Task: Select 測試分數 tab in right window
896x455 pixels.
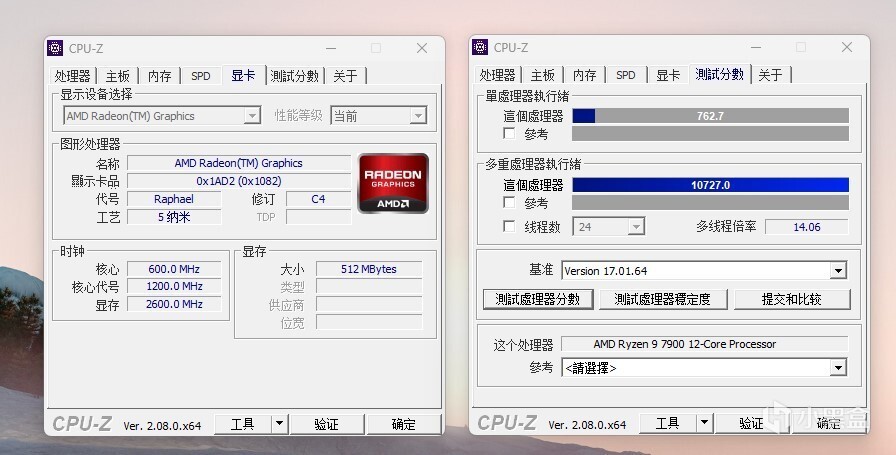Action: pyautogui.click(x=719, y=74)
